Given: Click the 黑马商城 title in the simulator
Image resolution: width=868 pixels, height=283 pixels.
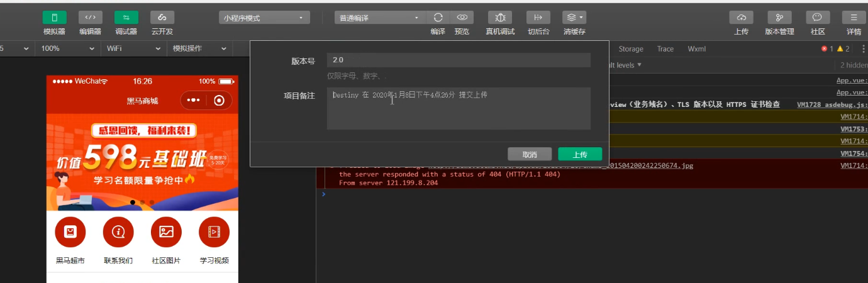Looking at the screenshot, I should pos(142,101).
